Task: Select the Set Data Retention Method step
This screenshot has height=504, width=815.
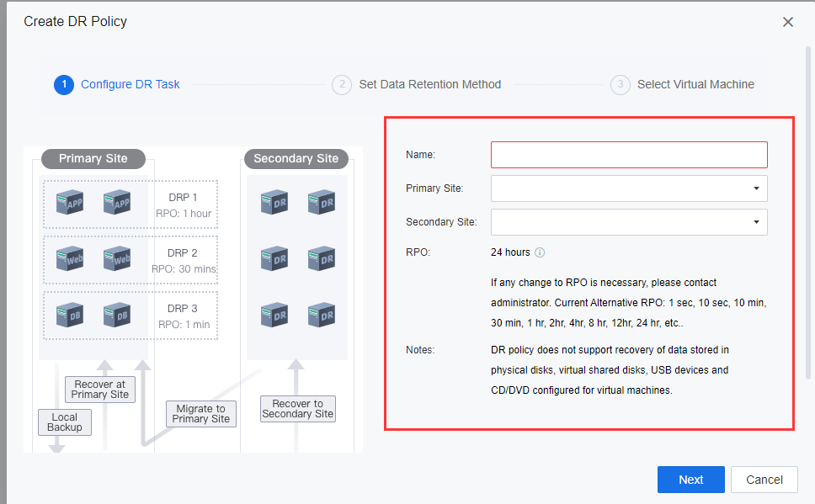Action: tap(430, 84)
